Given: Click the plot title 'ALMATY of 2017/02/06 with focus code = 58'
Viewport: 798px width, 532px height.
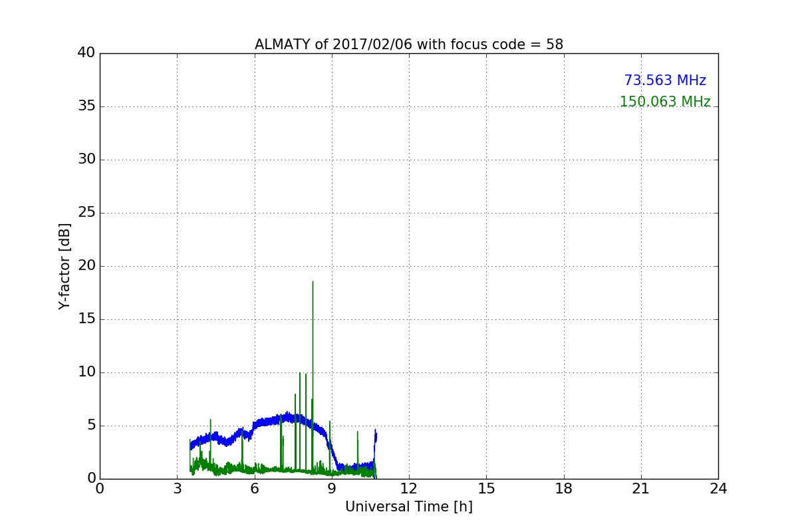Looking at the screenshot, I should (x=409, y=45).
